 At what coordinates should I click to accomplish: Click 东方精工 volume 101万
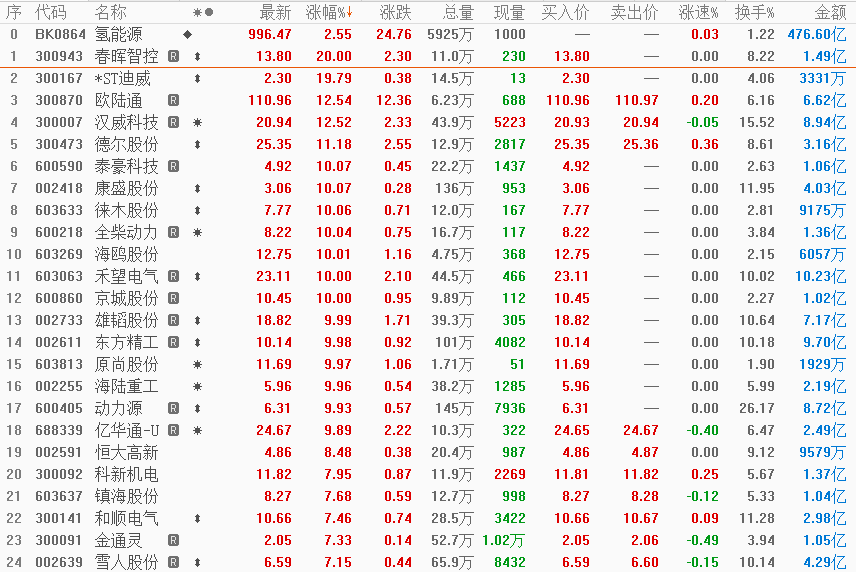(x=454, y=342)
